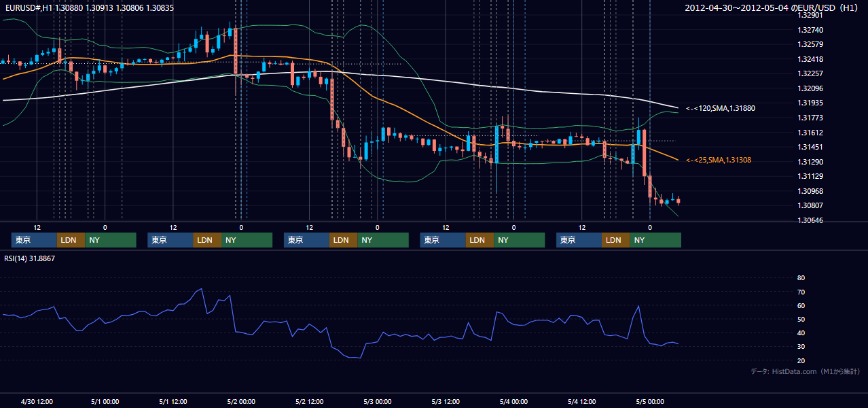This screenshot has height=408, width=868.
Task: Select the 5/5 00:00 time axis label
Action: [x=650, y=401]
